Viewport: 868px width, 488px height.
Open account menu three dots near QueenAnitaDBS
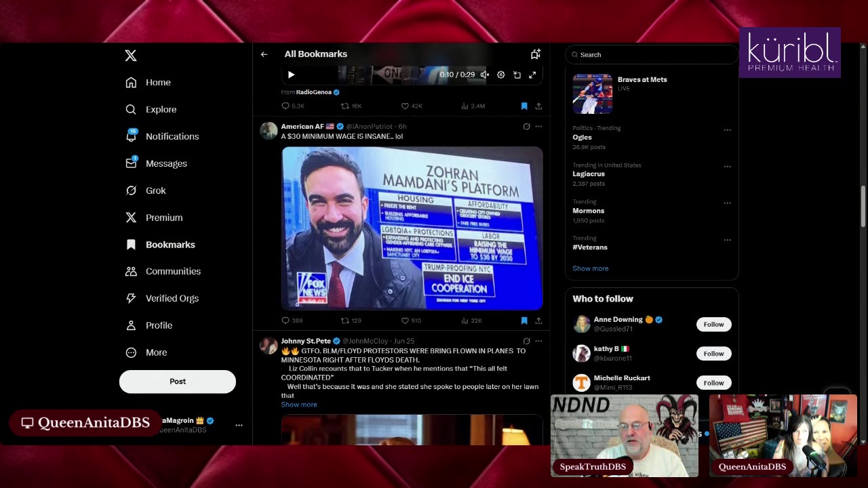(239, 425)
